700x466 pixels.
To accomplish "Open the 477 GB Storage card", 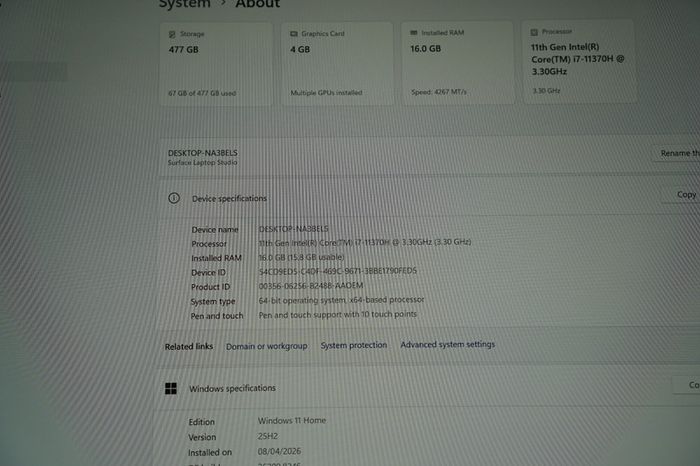I will (216, 65).
